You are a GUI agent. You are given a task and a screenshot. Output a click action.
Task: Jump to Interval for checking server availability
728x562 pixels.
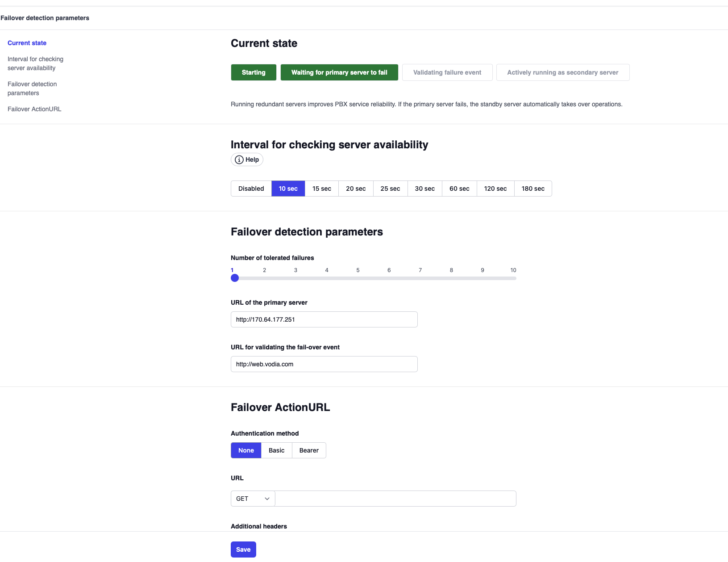pos(35,63)
